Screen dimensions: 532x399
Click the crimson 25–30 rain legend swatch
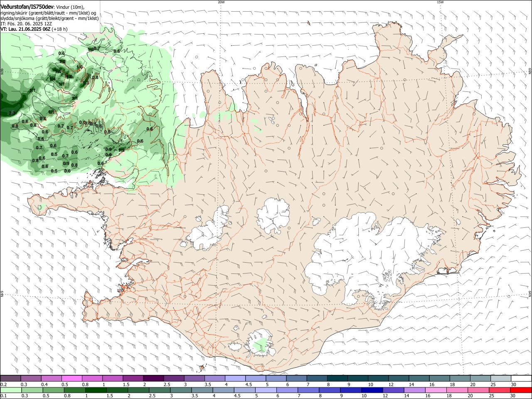(x=499, y=390)
